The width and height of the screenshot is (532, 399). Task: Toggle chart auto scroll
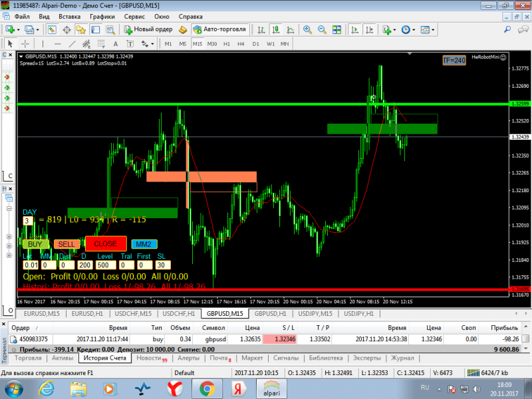(355, 30)
